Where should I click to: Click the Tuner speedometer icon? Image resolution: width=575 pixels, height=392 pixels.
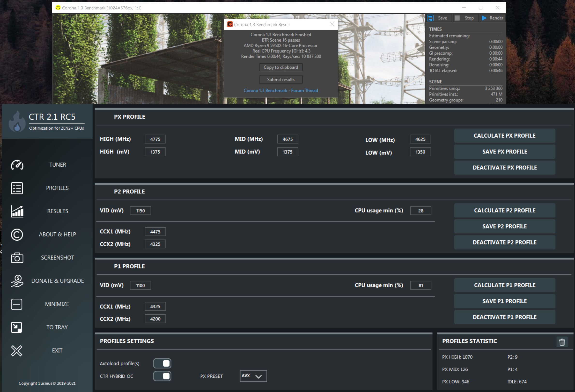17,165
